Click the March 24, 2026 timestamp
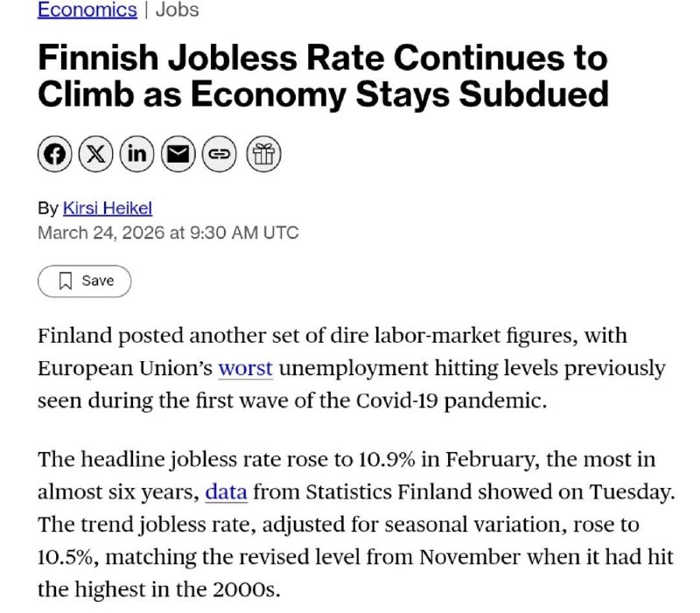Image resolution: width=700 pixels, height=613 pixels. pyautogui.click(x=168, y=233)
